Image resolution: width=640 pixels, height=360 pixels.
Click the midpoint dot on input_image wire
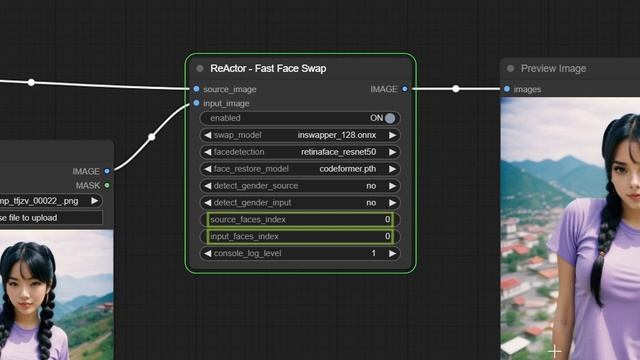152,137
